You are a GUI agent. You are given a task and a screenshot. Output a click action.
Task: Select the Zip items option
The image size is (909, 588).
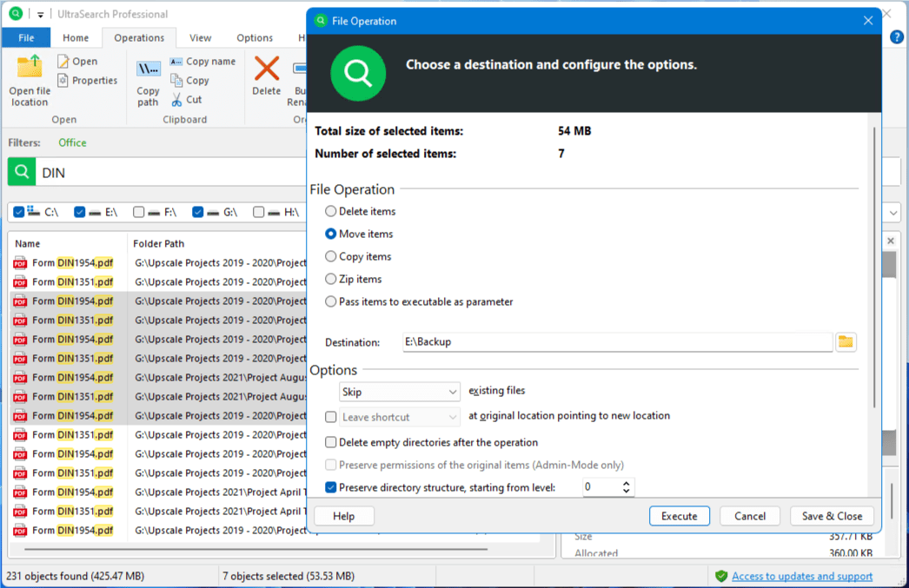(331, 280)
